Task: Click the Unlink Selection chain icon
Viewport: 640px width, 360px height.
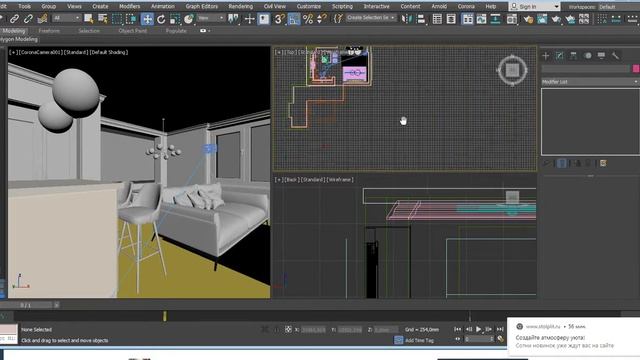Action: coord(28,19)
